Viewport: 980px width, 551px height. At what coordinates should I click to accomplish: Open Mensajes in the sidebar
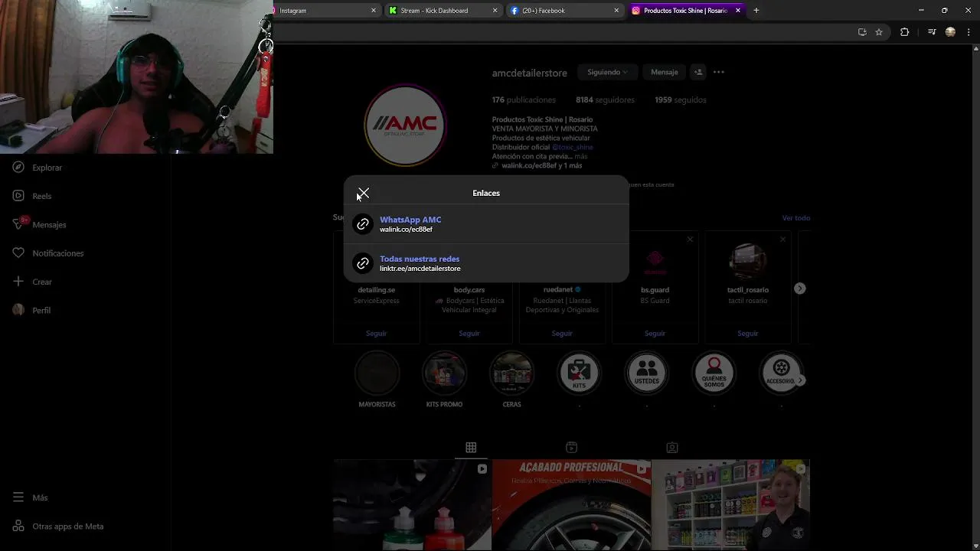tap(40, 225)
